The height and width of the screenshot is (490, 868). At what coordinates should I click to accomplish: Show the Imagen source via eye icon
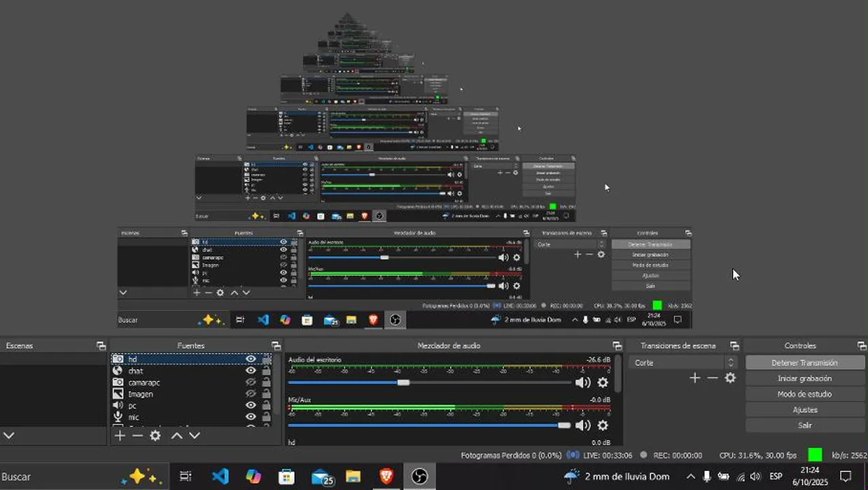coord(251,393)
